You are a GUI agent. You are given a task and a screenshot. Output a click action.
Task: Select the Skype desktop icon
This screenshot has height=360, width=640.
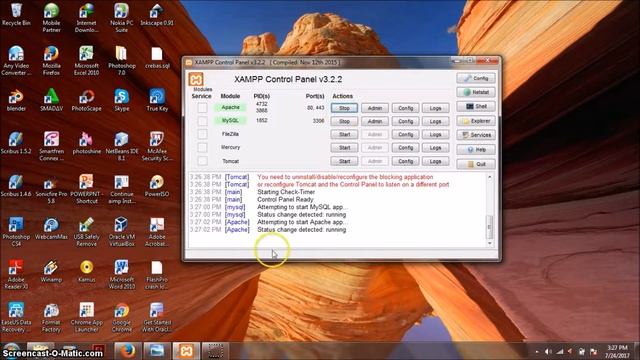click(x=122, y=100)
